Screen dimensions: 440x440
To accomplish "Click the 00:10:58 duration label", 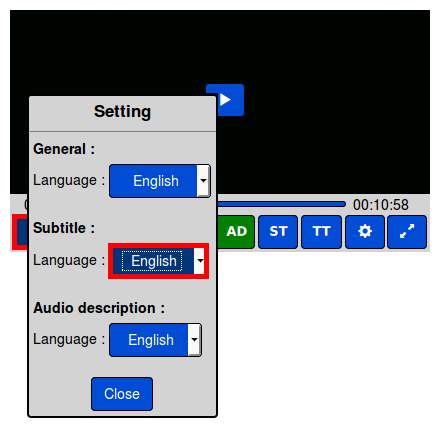I will tap(381, 205).
